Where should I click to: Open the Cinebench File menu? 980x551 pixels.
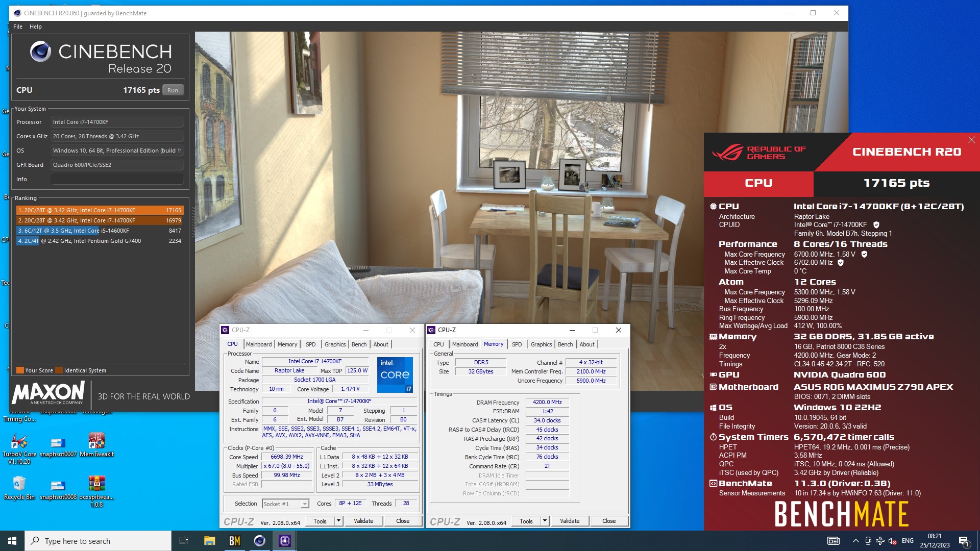click(x=18, y=27)
